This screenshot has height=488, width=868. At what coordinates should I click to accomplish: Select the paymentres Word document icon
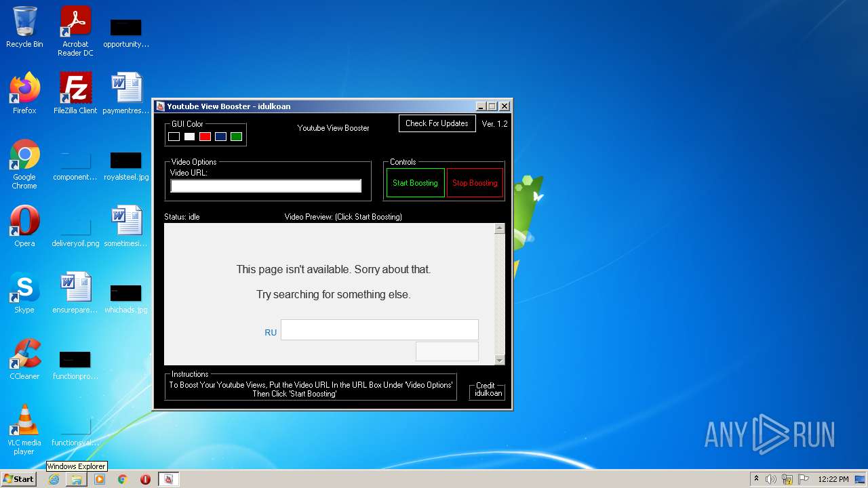click(126, 94)
